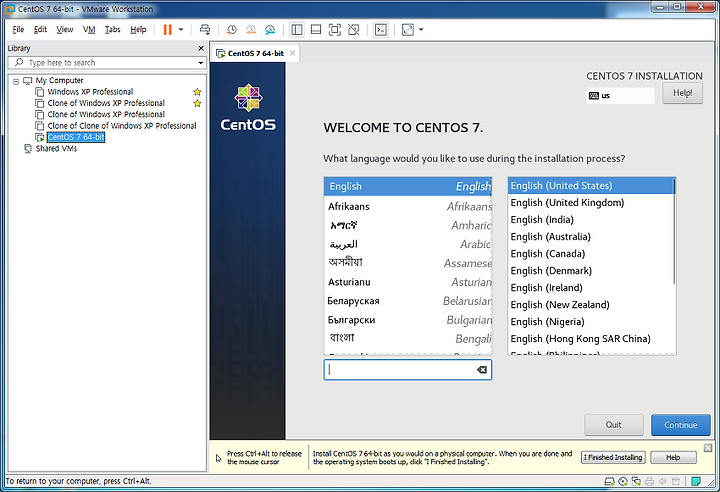
Task: Toggle the console view icon
Action: [381, 30]
